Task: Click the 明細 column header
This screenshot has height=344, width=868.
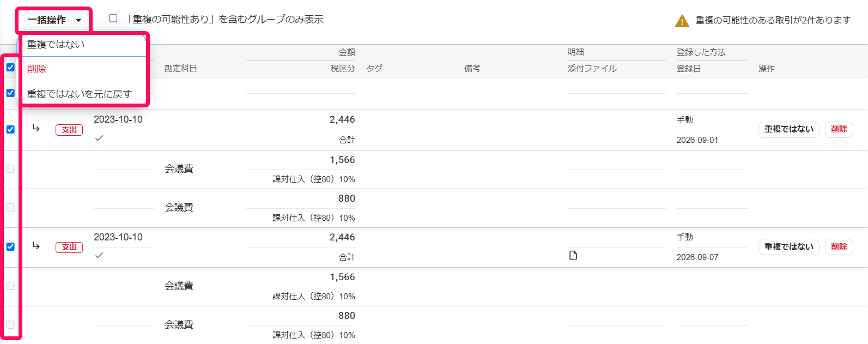Action: 576,52
